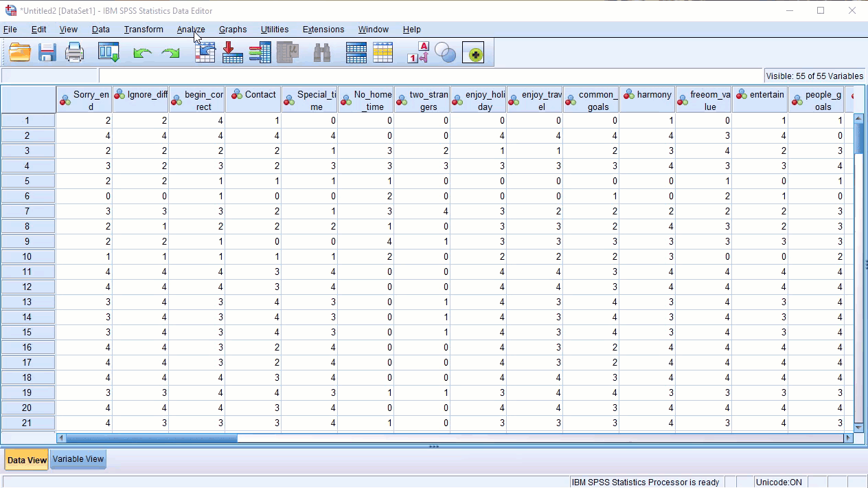
Task: Open the Analyze menu
Action: click(191, 30)
